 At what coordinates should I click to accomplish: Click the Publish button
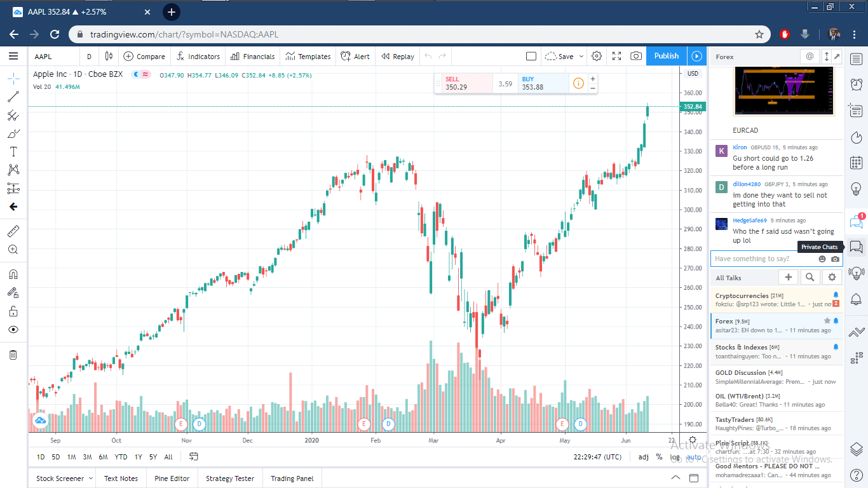click(667, 56)
